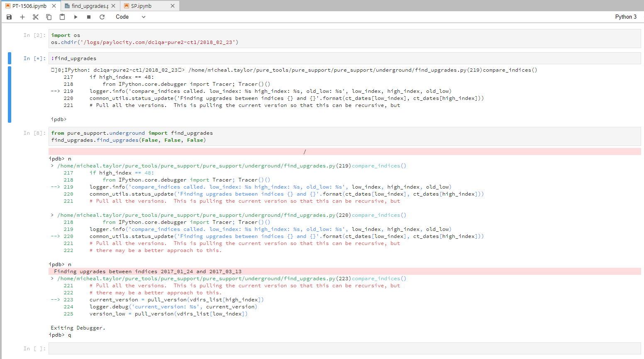Collapse the running cell's output via blue bar
This screenshot has height=359, width=644.
(10, 95)
